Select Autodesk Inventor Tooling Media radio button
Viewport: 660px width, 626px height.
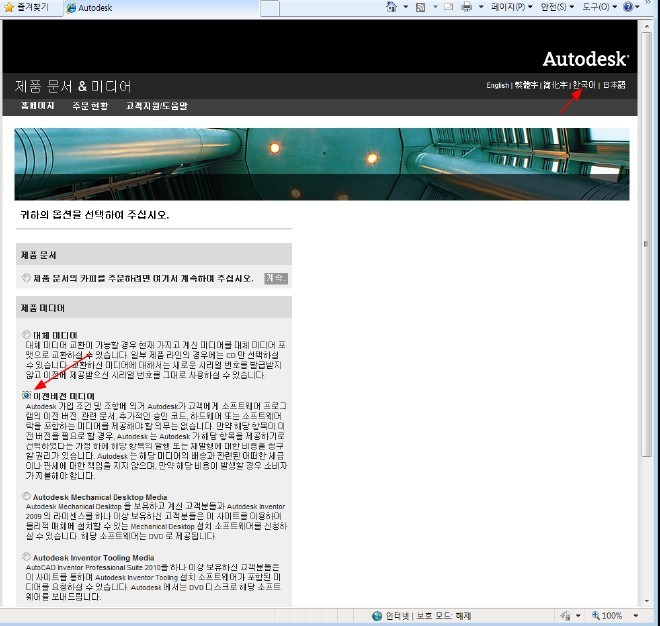[27, 557]
